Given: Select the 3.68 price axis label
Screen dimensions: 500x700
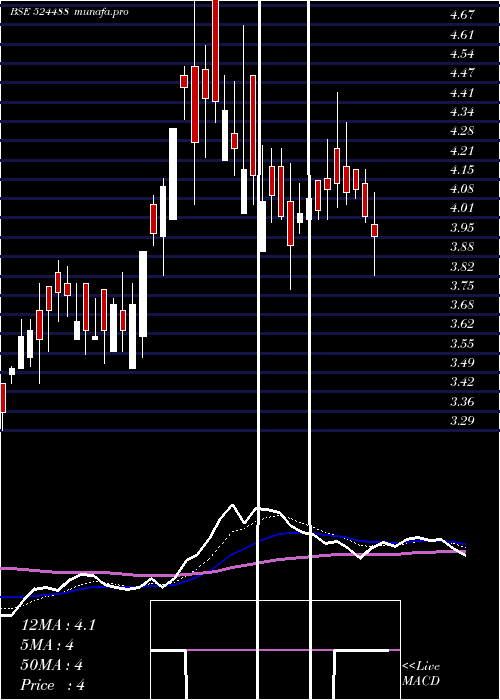Looking at the screenshot, I should coord(462,305).
